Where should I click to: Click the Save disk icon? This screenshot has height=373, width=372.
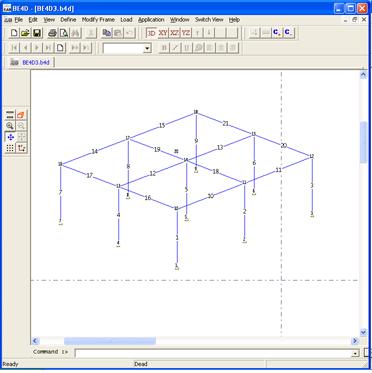(37, 33)
